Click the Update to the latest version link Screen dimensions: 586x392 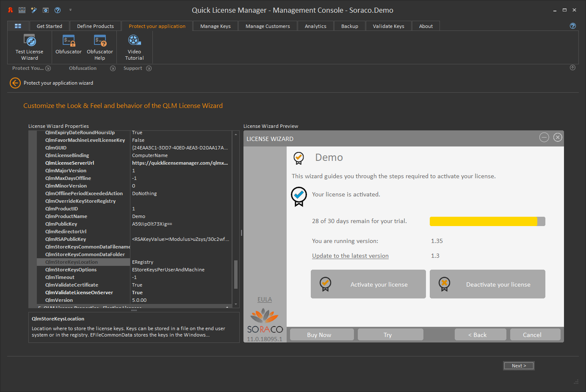[x=350, y=256]
